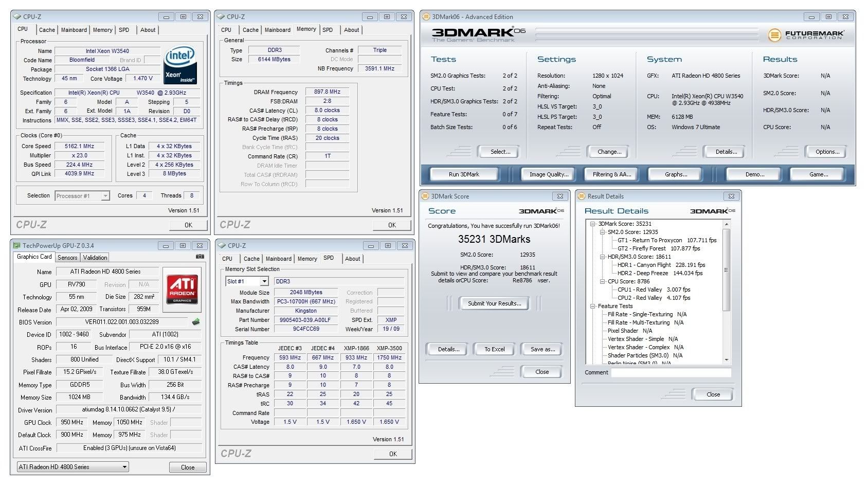Click OK in the CPU-Z SPD window
Image resolution: width=868 pixels, height=486 pixels.
393,454
